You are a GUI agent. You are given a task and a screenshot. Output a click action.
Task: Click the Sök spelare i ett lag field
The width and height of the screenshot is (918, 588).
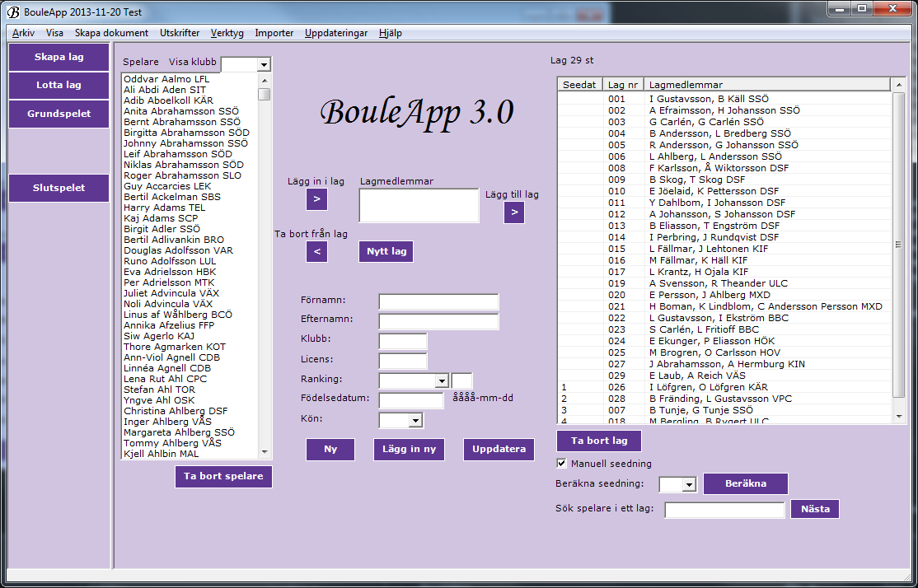pyautogui.click(x=725, y=510)
